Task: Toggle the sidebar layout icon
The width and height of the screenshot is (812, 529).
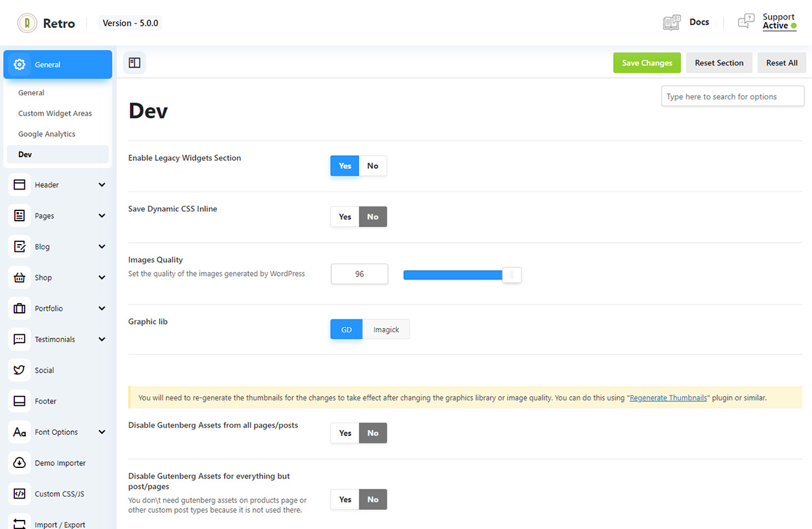Action: click(x=134, y=63)
